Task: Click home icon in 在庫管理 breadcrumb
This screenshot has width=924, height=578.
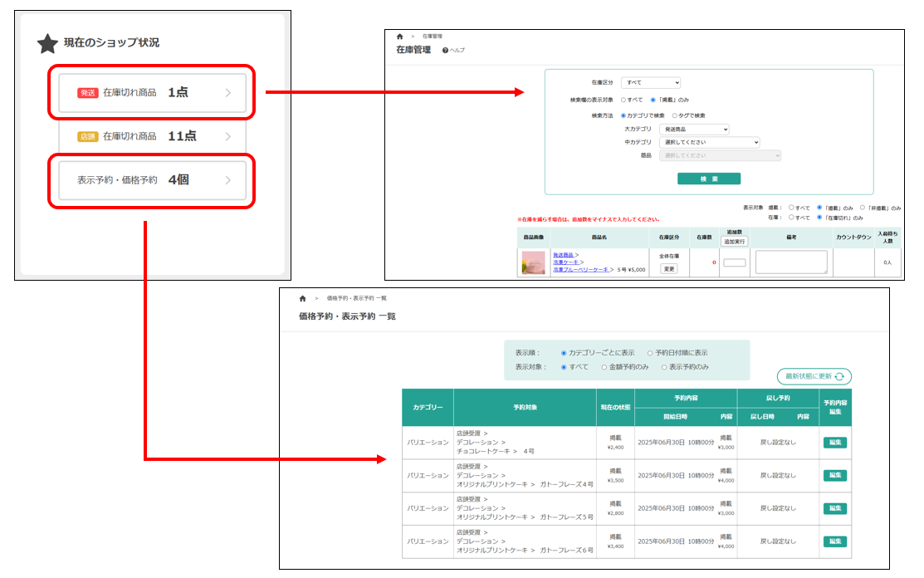Action: pyautogui.click(x=400, y=37)
